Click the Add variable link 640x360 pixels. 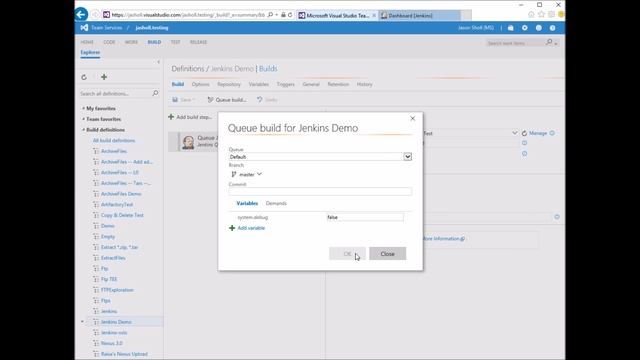click(251, 228)
